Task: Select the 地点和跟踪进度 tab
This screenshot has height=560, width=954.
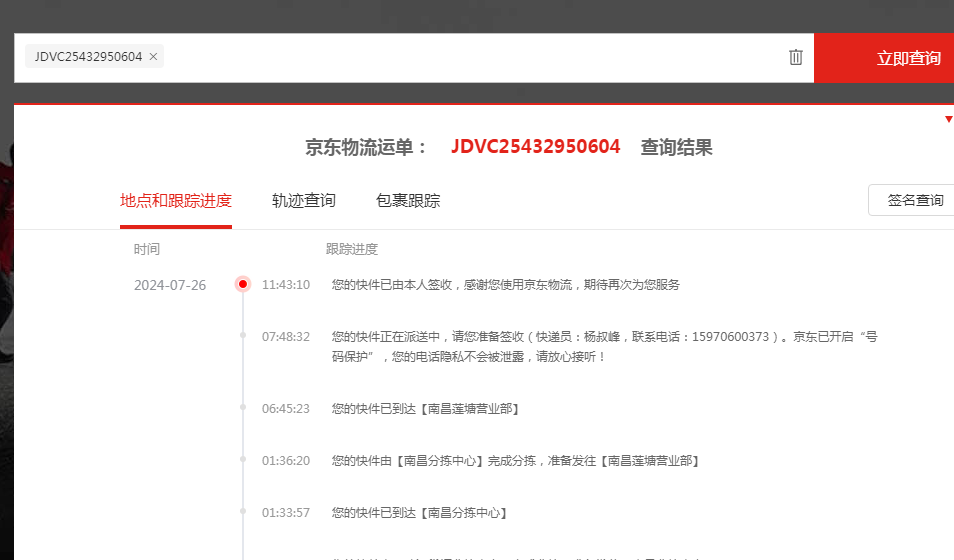Action: 176,201
